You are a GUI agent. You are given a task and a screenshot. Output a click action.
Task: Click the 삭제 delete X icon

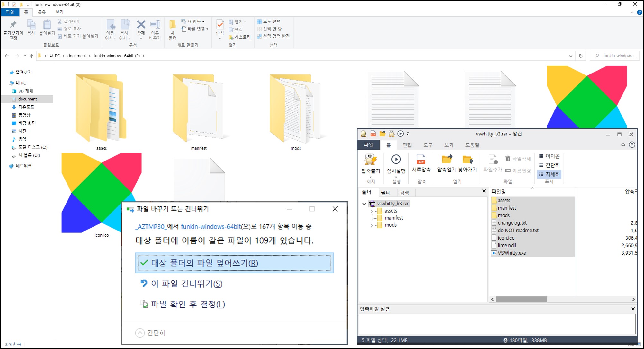(x=141, y=25)
